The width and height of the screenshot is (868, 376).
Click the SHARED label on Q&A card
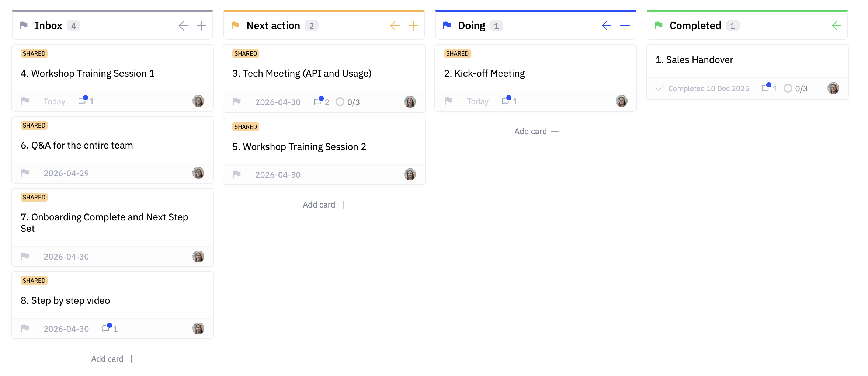[34, 125]
